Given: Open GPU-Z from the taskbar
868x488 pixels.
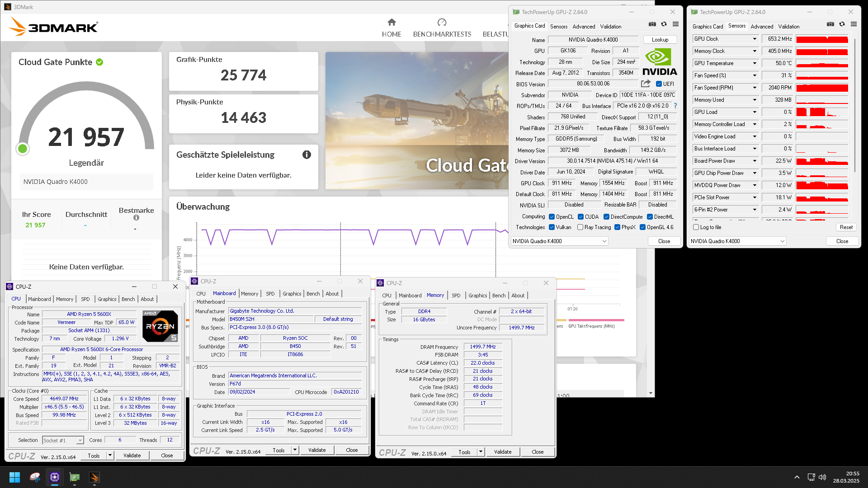Looking at the screenshot, I should [x=75, y=477].
